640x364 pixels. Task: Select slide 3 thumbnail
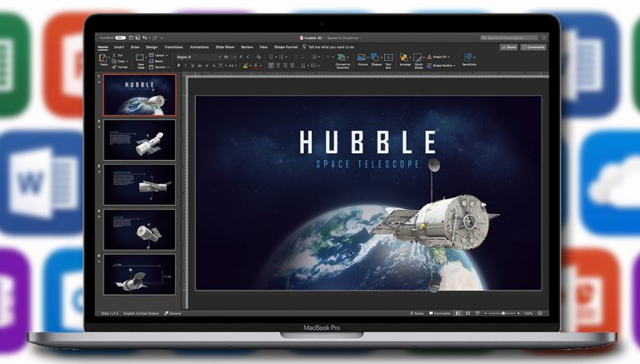coord(139,185)
